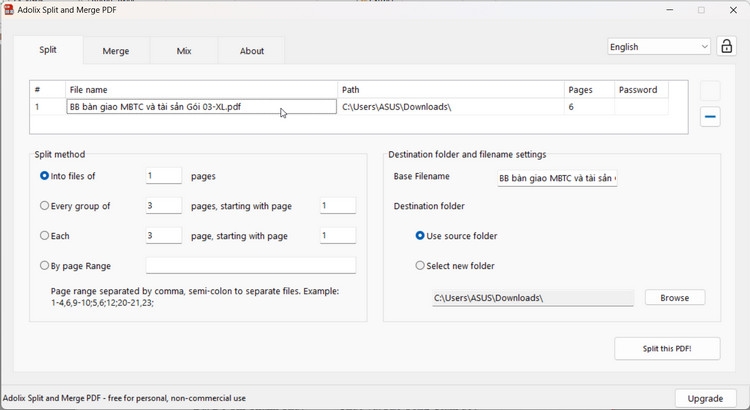The height and width of the screenshot is (410, 750).
Task: Click the Adolix app icon in title bar
Action: click(9, 10)
